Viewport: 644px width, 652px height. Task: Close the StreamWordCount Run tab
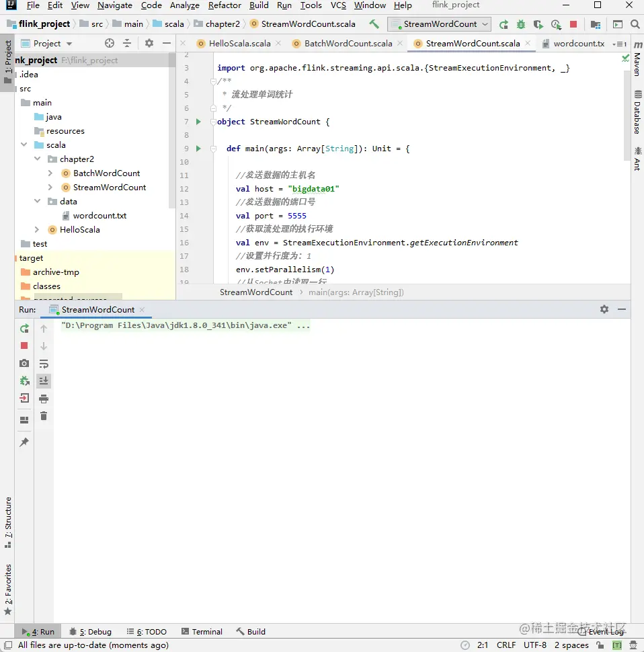pyautogui.click(x=143, y=310)
